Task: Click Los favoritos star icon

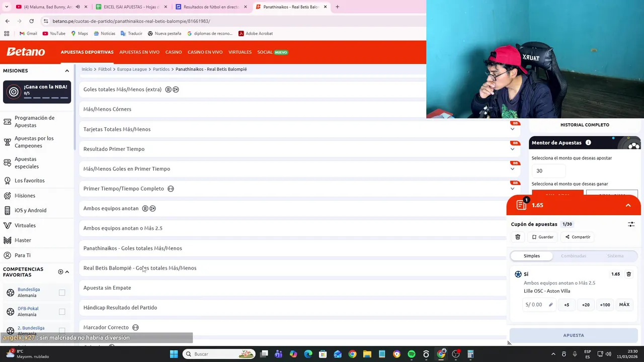Action: click(7, 180)
